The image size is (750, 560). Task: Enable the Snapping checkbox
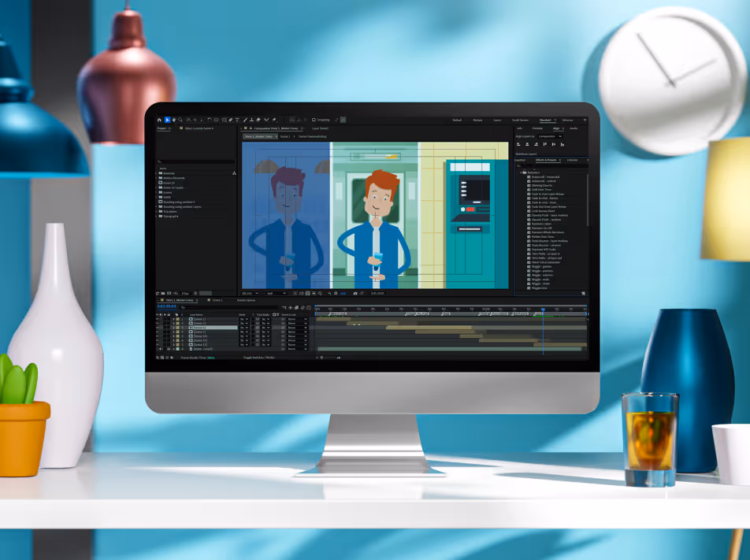point(314,119)
